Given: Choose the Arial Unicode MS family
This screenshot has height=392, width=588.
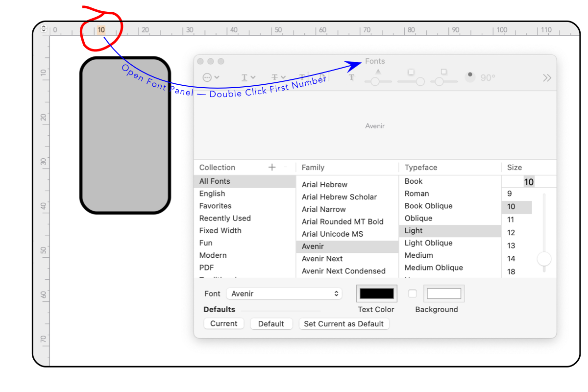Looking at the screenshot, I should (x=347, y=234).
